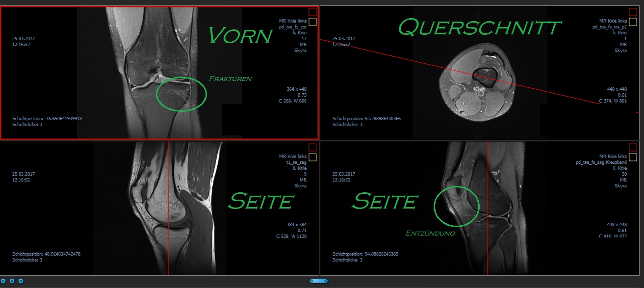Toggle the tan square box in pd_tse_fs_cor panel
Viewport: 644px width, 288px height.
312,22
